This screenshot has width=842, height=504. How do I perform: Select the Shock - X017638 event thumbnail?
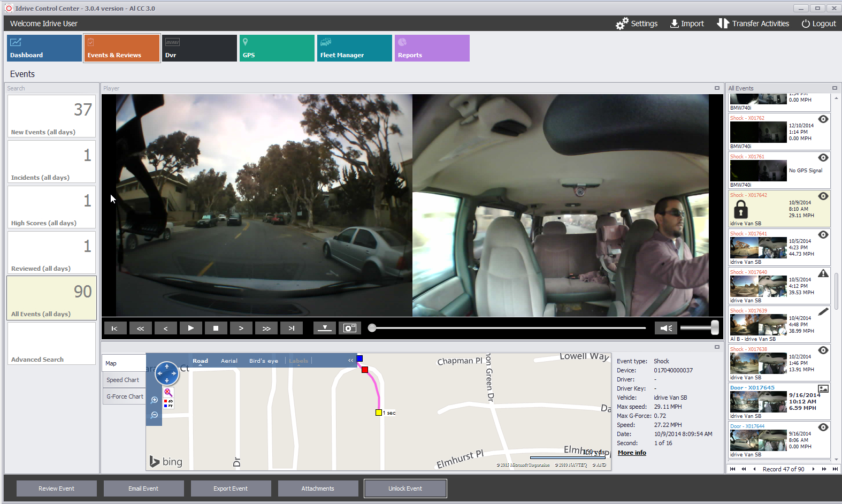[758, 363]
